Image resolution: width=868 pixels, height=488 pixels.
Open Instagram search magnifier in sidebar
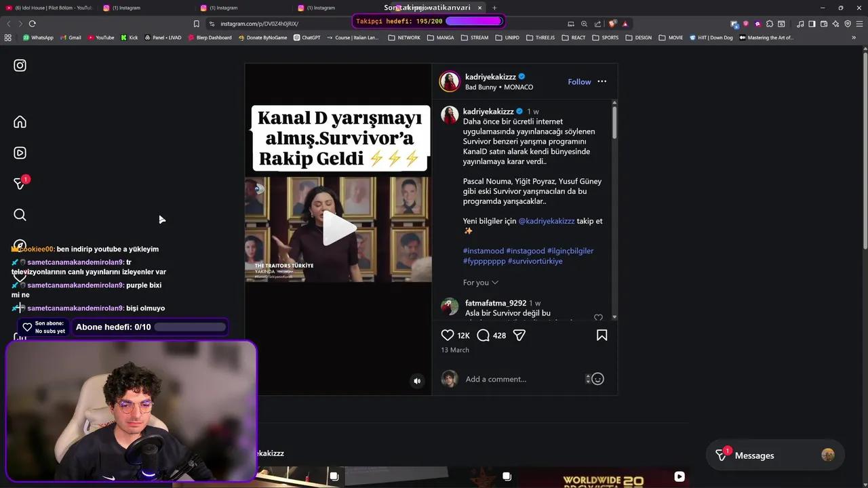point(20,215)
